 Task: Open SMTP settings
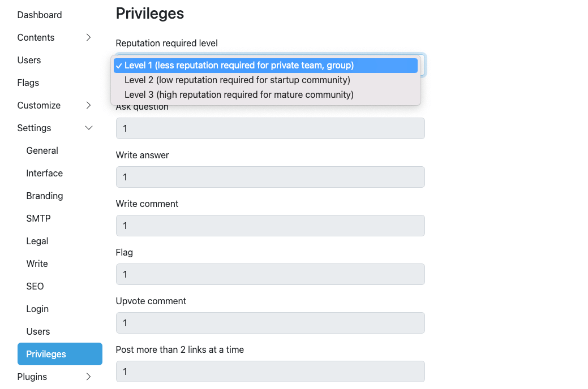click(x=37, y=218)
